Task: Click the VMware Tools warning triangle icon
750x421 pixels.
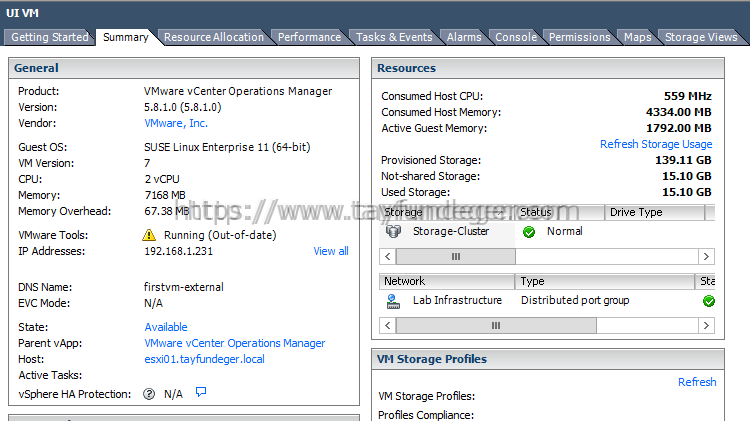Action: coord(149,235)
